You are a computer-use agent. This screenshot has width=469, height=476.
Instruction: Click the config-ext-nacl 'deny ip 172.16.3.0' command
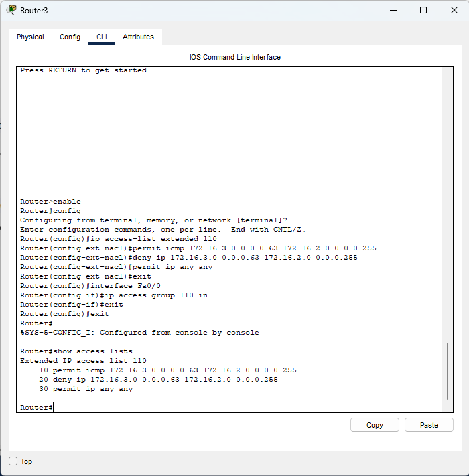(x=189, y=258)
